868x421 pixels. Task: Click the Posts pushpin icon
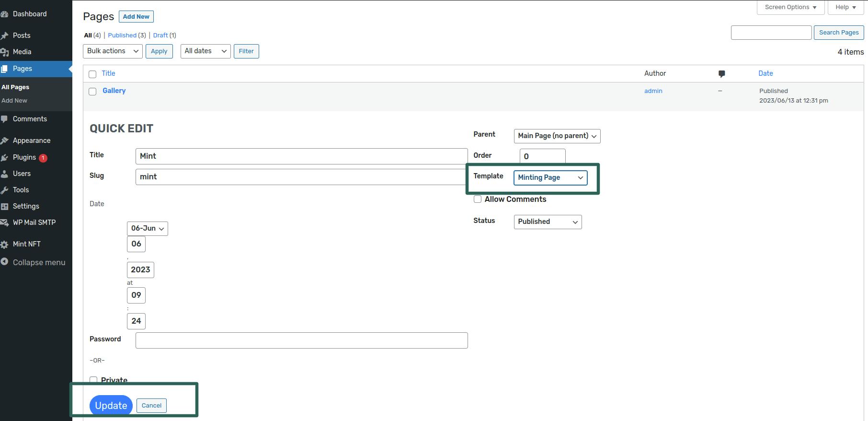(4, 35)
